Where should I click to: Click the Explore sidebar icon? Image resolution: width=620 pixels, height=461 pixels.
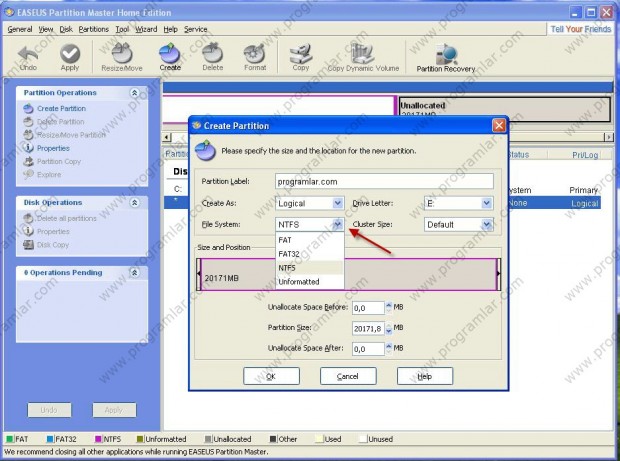tap(28, 174)
